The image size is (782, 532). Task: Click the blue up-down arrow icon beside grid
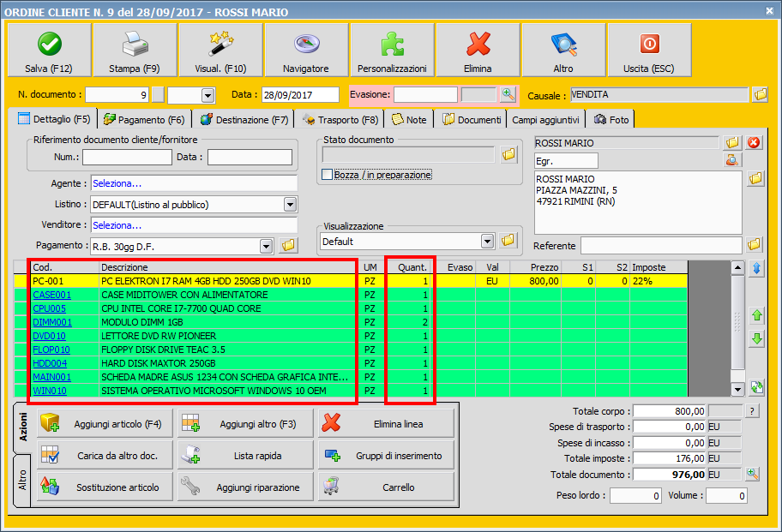(x=756, y=268)
